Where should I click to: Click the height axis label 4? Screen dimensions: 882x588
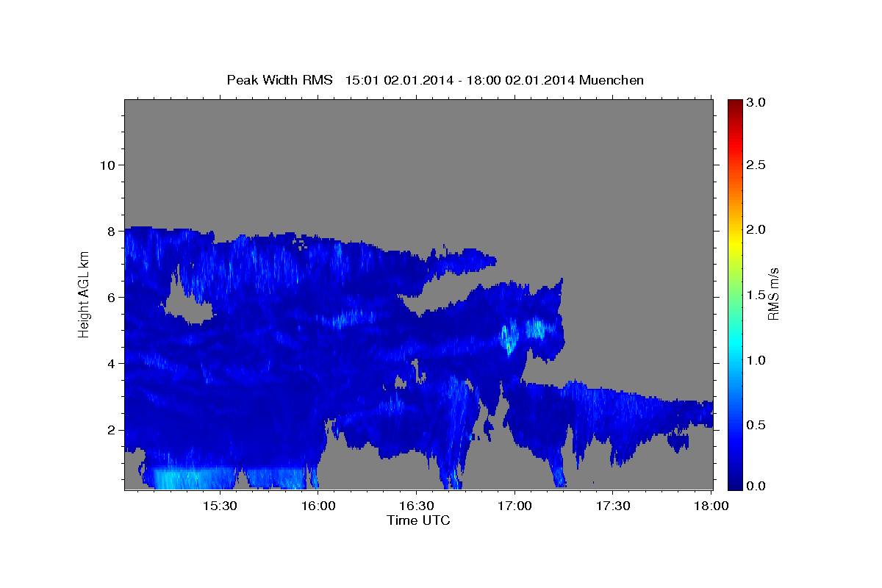tap(110, 364)
